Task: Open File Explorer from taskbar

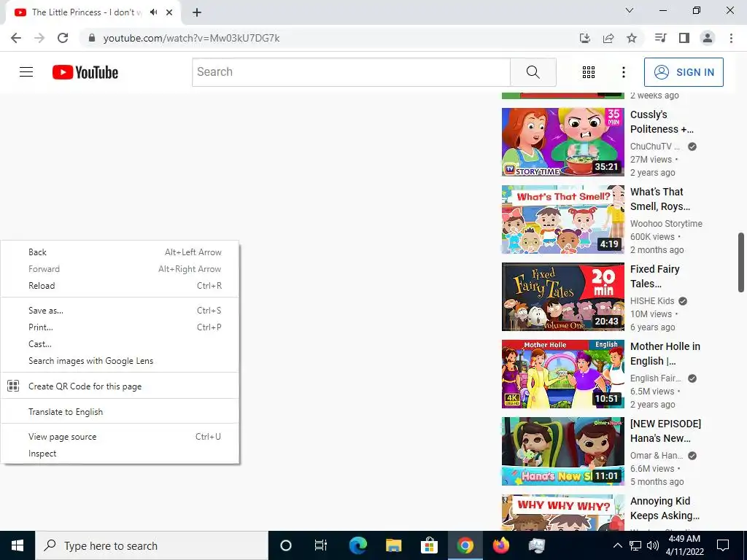Action: [393, 545]
